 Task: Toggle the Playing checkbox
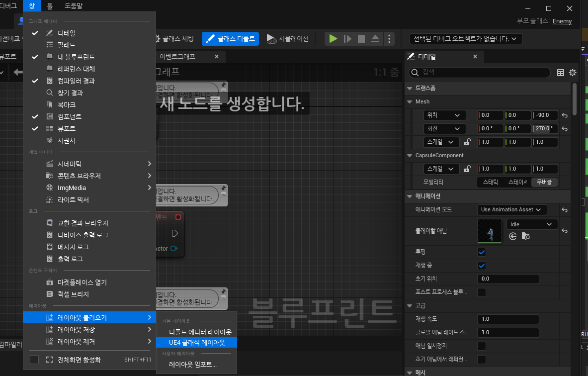482,266
